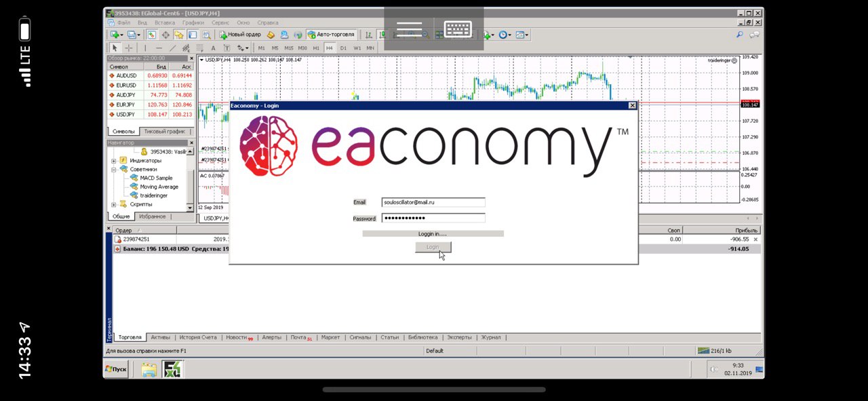Open the remote session hamburger menu icon

pos(409,29)
